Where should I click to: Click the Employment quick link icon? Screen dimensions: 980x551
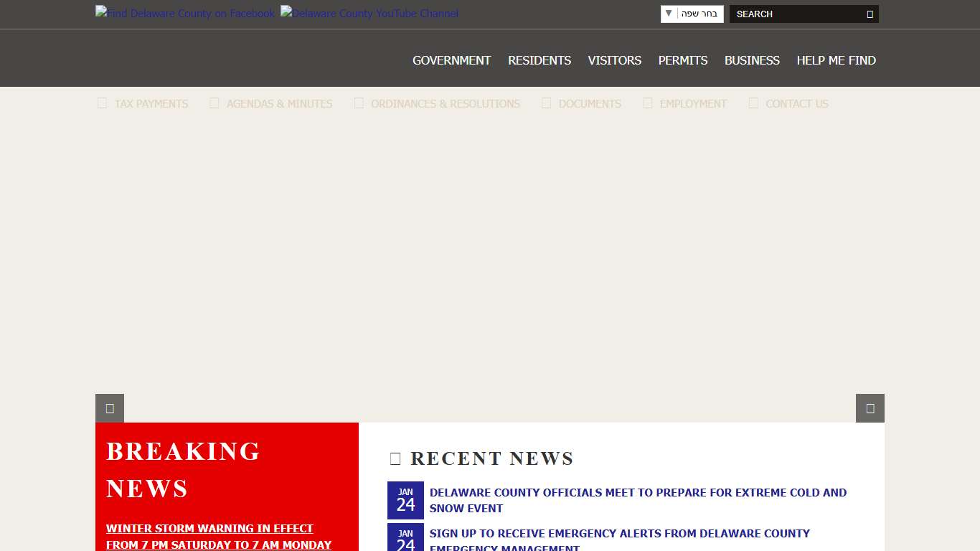pos(647,103)
